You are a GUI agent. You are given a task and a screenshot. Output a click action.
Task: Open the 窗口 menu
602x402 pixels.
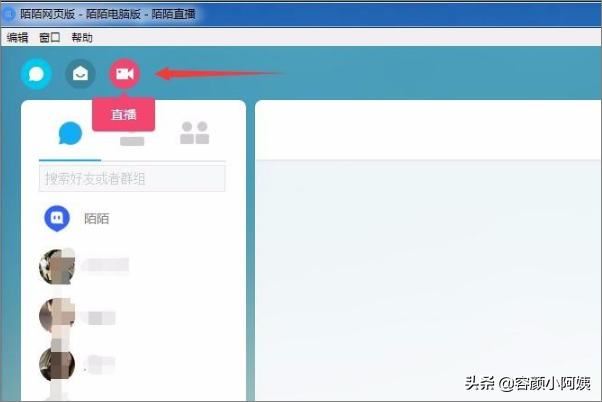point(50,38)
